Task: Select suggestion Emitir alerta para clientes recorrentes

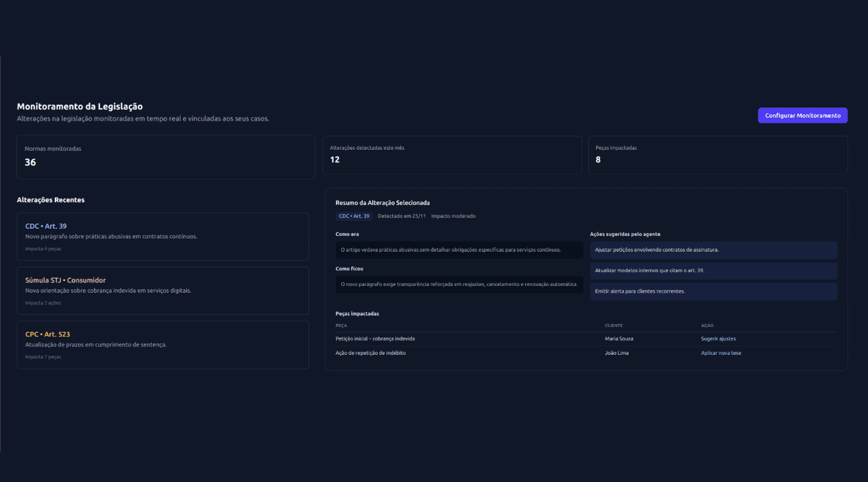Action: pos(713,291)
